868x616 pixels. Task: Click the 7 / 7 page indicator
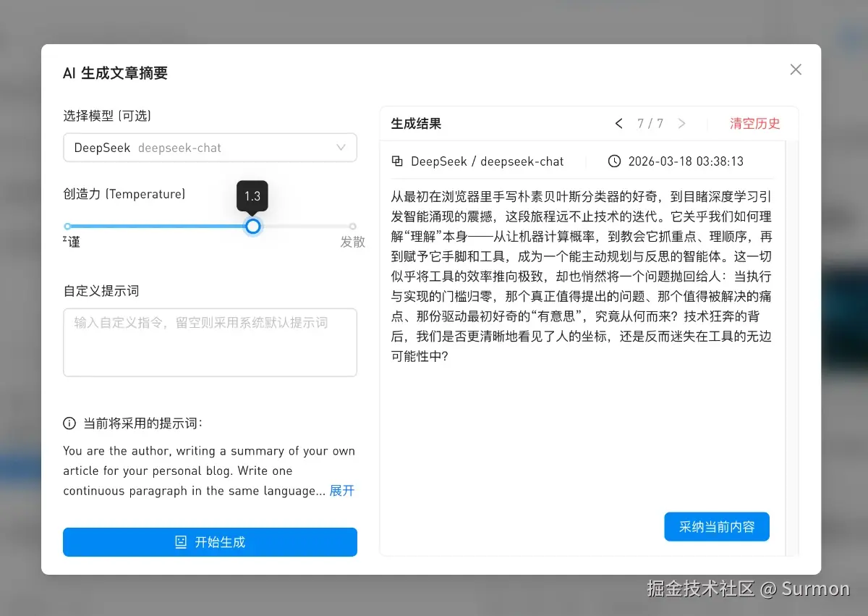tap(650, 124)
